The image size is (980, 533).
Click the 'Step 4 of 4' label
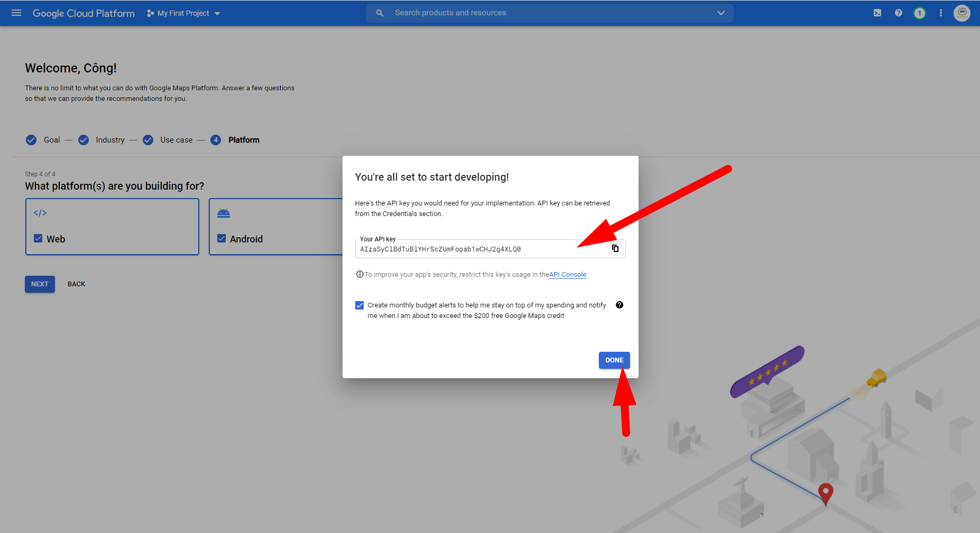pyautogui.click(x=40, y=174)
